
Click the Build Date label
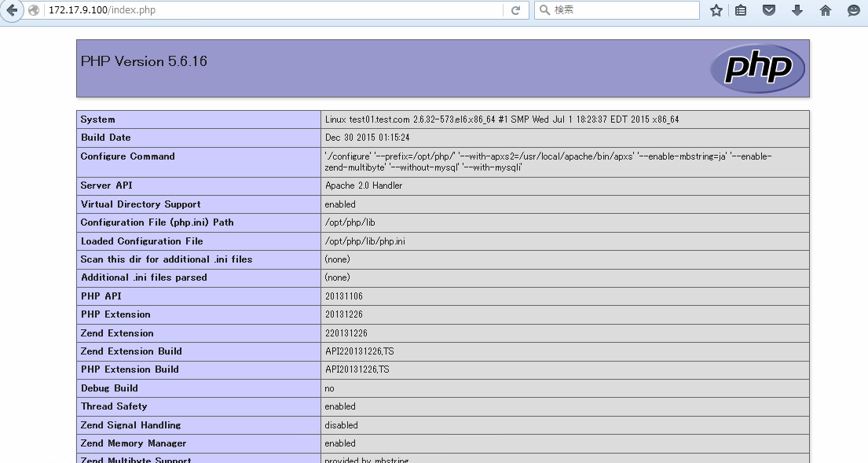click(106, 138)
